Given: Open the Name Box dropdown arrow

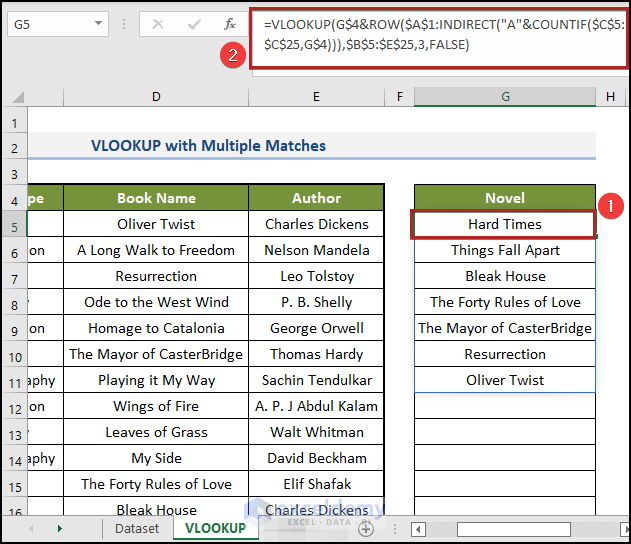Looking at the screenshot, I should (98, 24).
